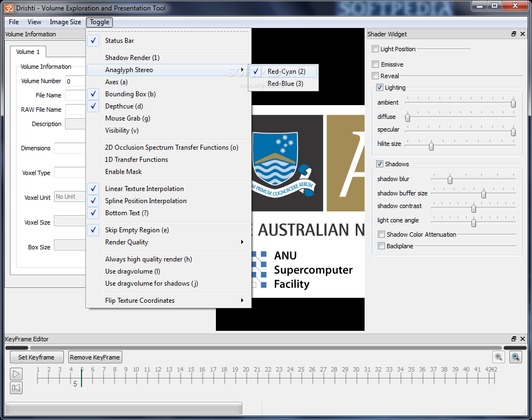The height and width of the screenshot is (420, 532).
Task: Switch to 1D Transfer Functions
Action: click(x=169, y=160)
